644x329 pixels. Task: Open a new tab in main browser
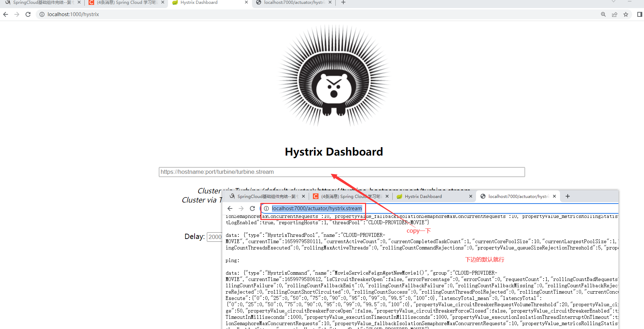[343, 2]
